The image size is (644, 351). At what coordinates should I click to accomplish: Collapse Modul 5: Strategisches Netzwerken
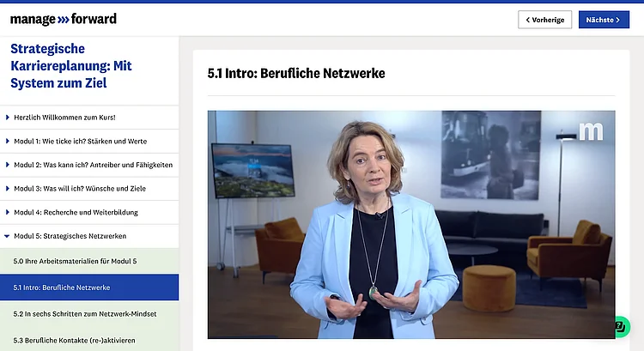70,236
